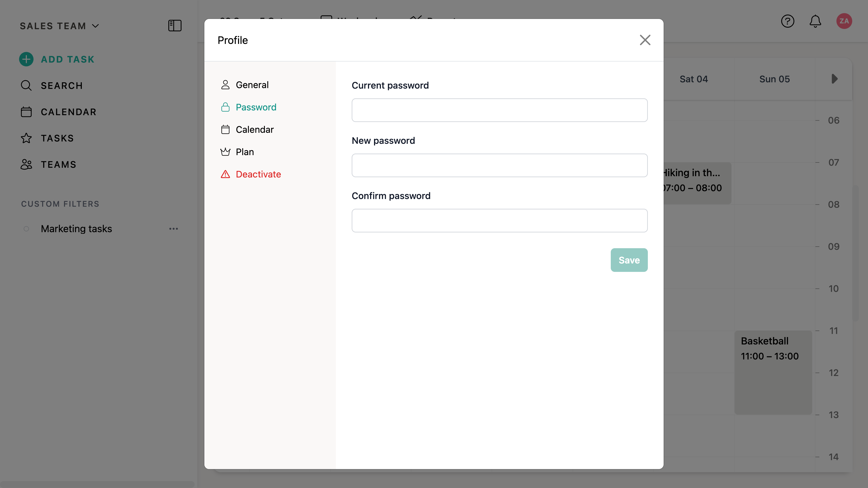Focus the Confirm password field
This screenshot has height=488, width=868.
pyautogui.click(x=499, y=221)
